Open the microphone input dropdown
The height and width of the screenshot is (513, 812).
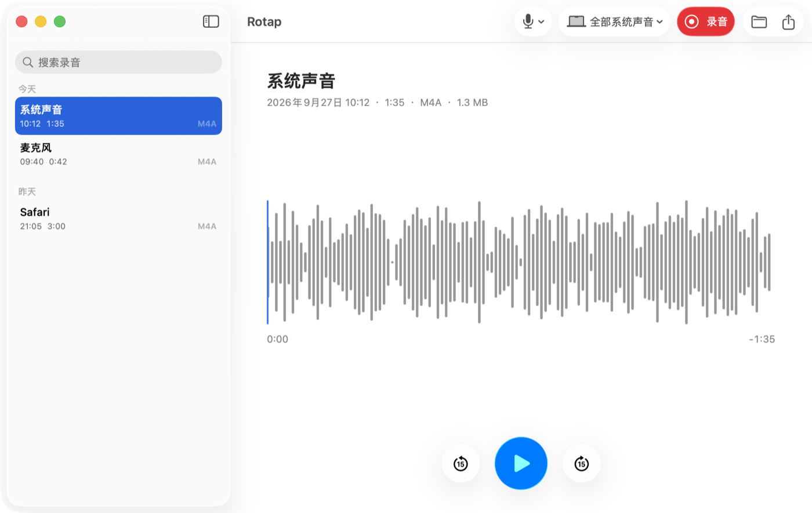pos(533,21)
